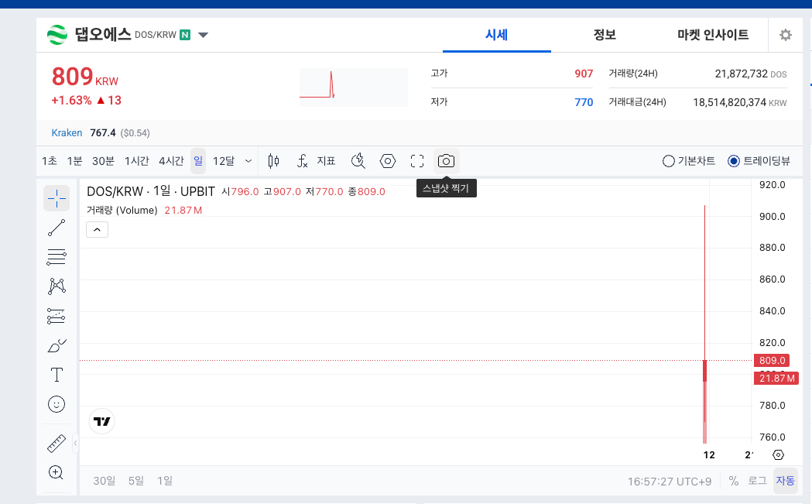The image size is (812, 504).
Task: Open chart settings hexagon icon in toolbar
Action: click(387, 161)
